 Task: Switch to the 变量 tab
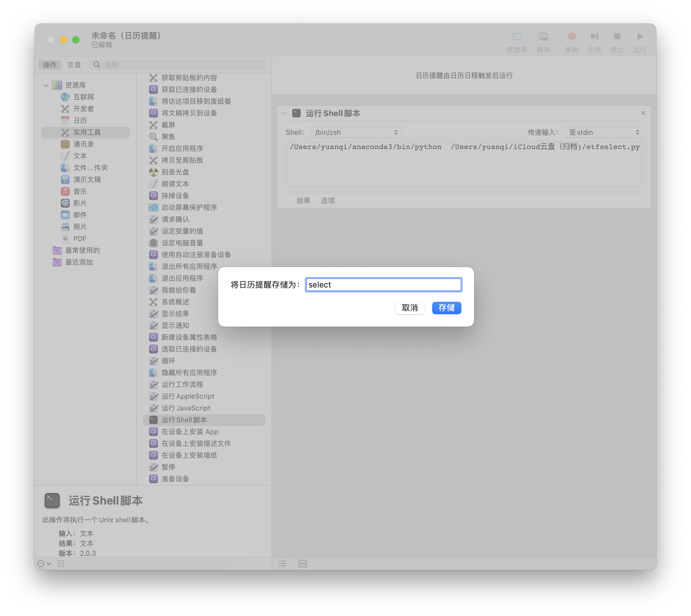point(74,65)
